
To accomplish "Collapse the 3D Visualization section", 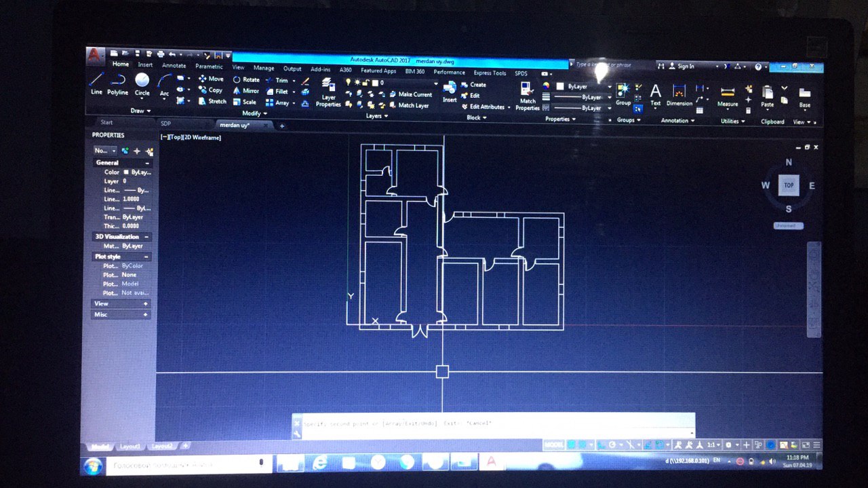I will pos(146,236).
